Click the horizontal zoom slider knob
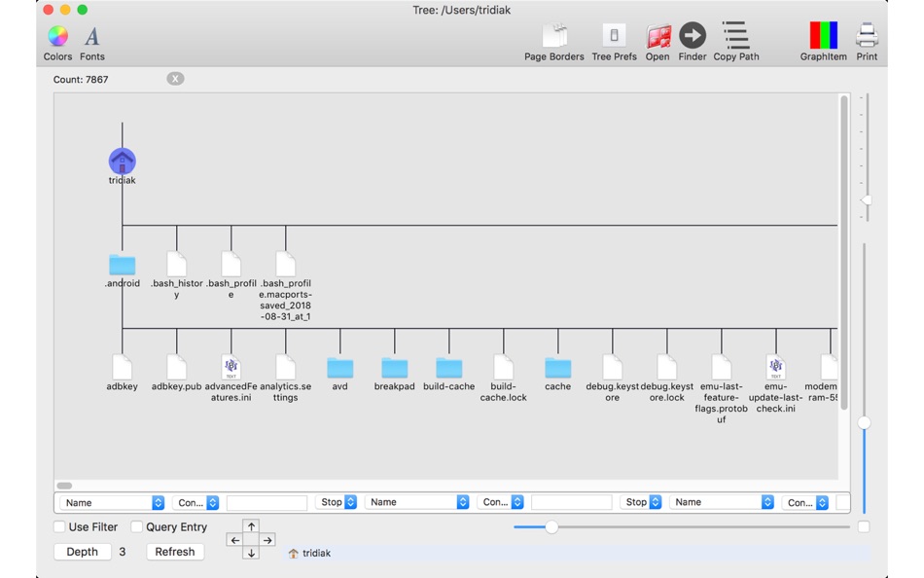 click(551, 526)
